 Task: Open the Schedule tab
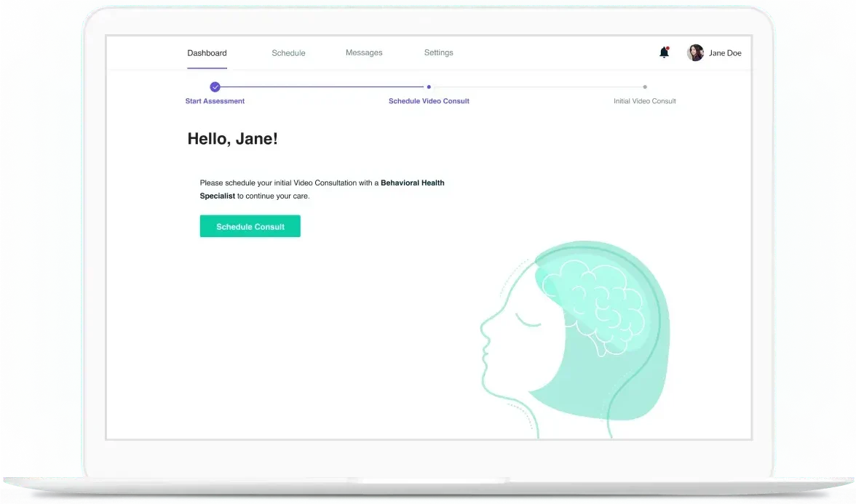coord(288,53)
